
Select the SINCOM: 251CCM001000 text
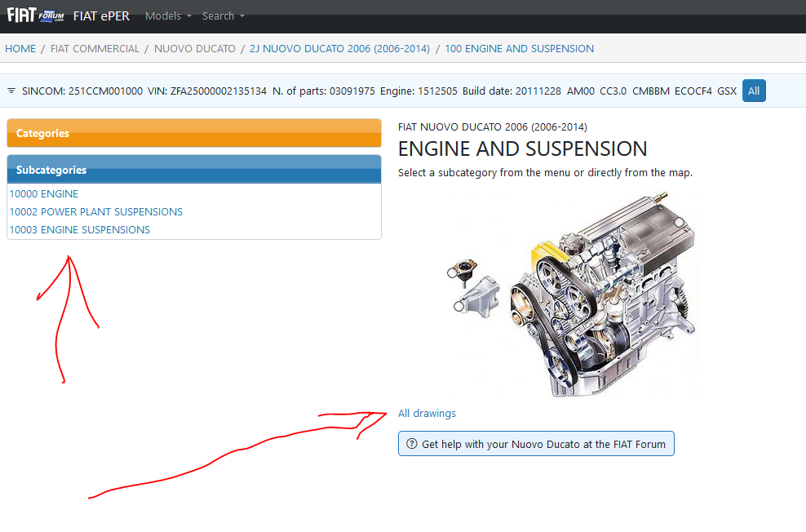[82, 91]
